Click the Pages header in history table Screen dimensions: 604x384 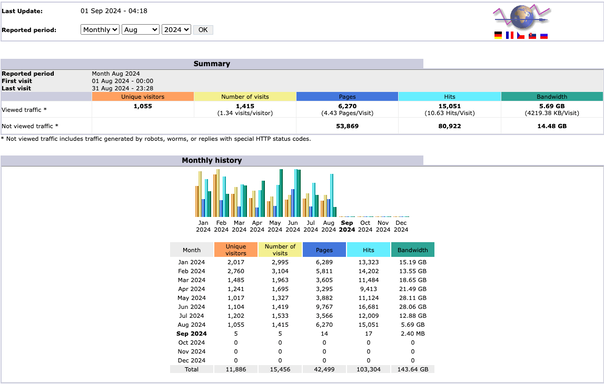click(324, 250)
